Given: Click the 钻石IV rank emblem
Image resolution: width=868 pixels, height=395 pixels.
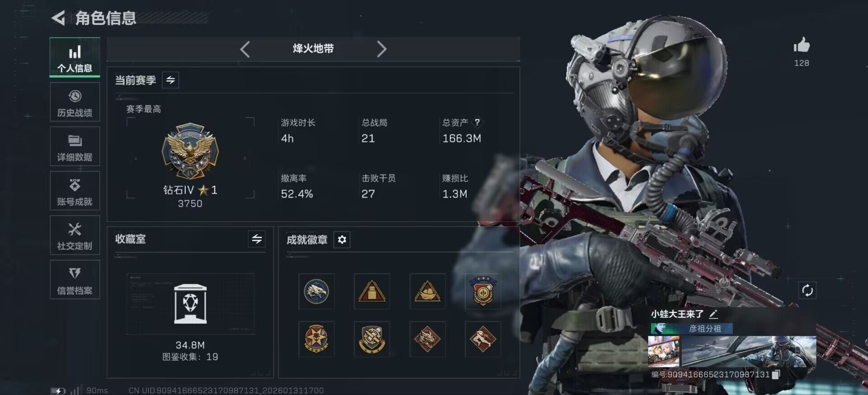Looking at the screenshot, I should 190,151.
